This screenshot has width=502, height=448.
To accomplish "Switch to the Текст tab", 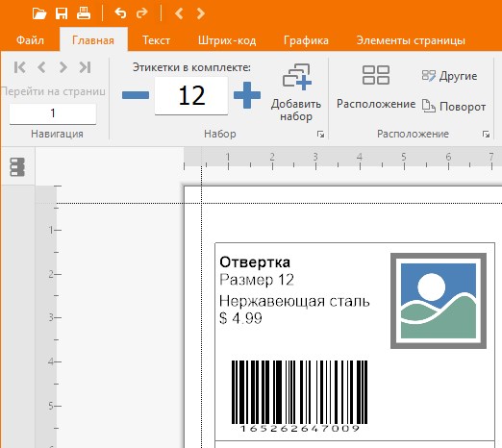I will [x=156, y=40].
